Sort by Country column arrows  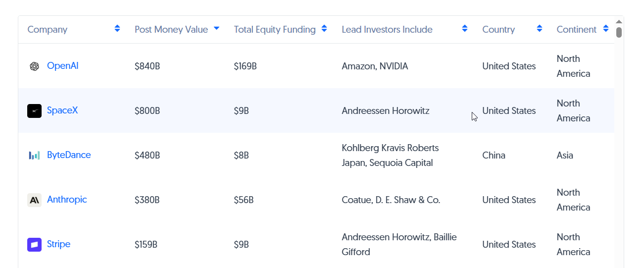click(540, 29)
